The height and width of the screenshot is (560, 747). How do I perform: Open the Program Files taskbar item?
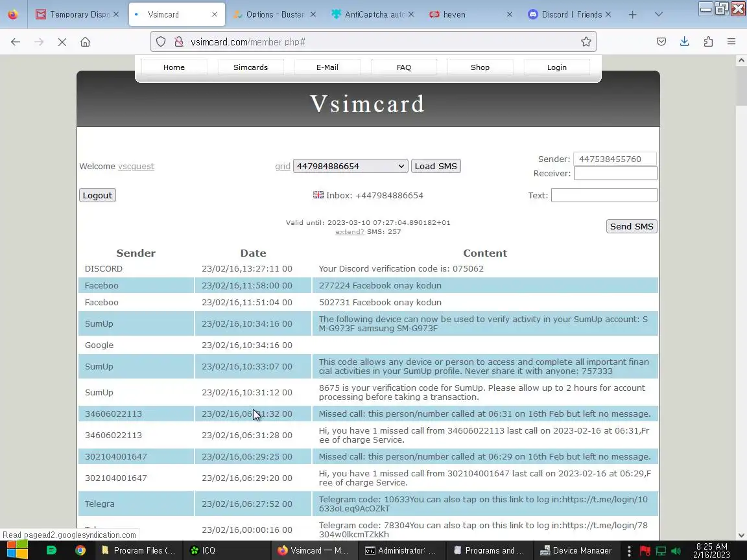pos(139,550)
